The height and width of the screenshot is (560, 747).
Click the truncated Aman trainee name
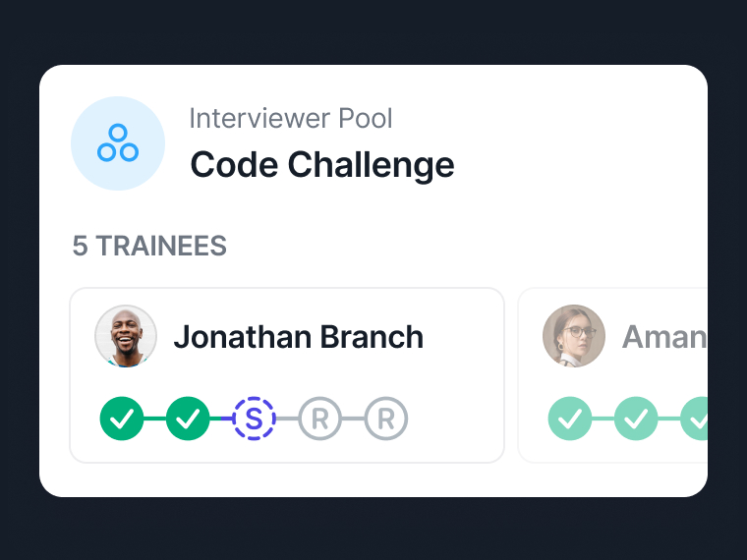664,337
